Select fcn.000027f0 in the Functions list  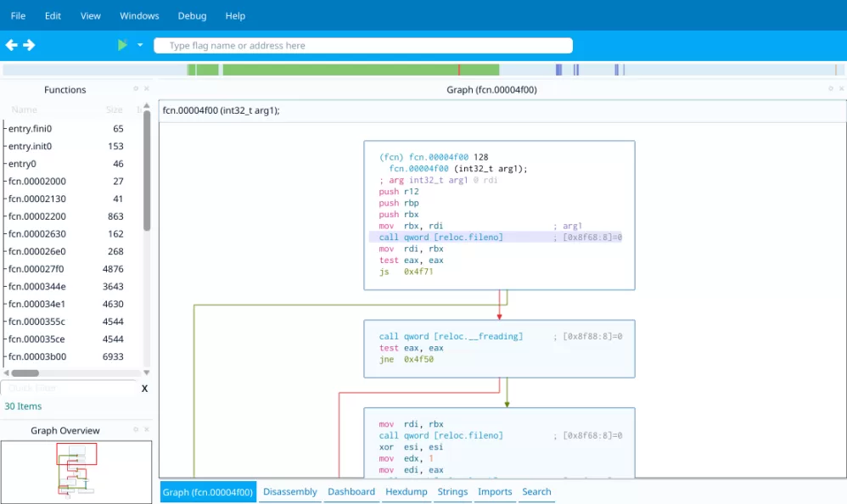tap(36, 269)
